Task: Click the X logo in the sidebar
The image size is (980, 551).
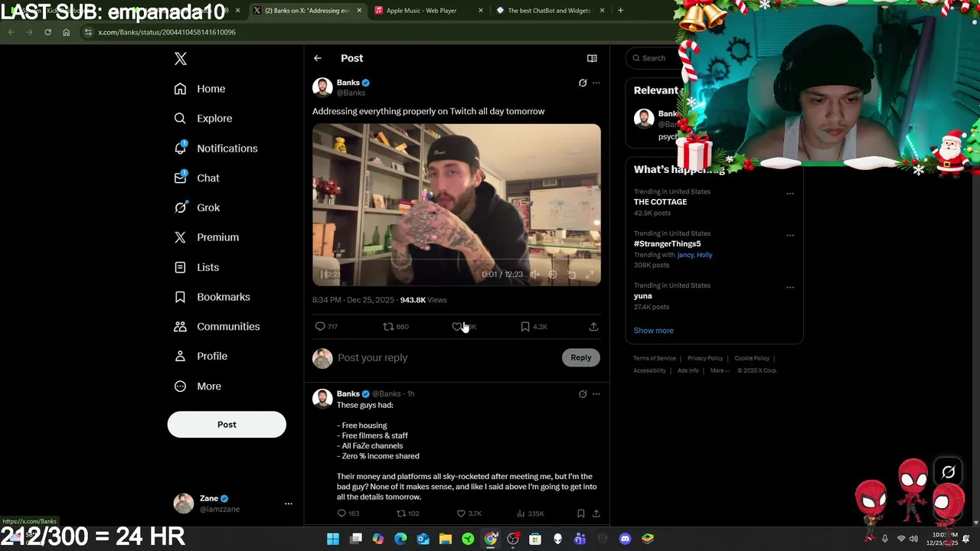Action: click(x=180, y=59)
